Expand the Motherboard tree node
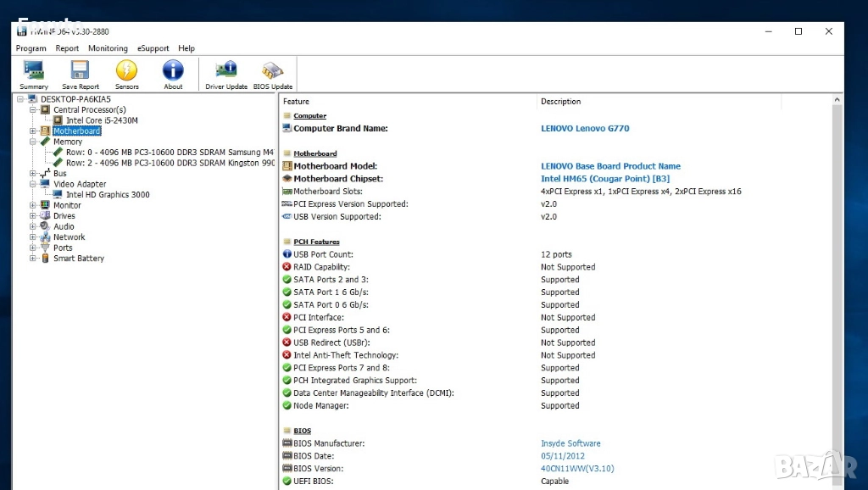The width and height of the screenshot is (868, 490). point(33,131)
